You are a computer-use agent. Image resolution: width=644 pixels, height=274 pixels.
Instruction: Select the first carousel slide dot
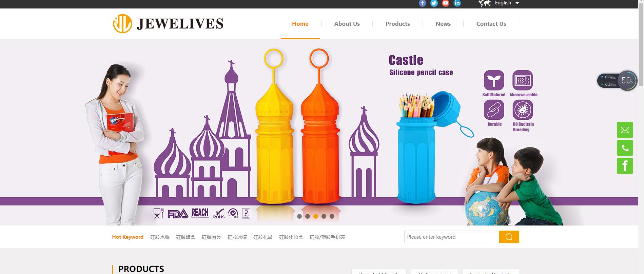[299, 216]
